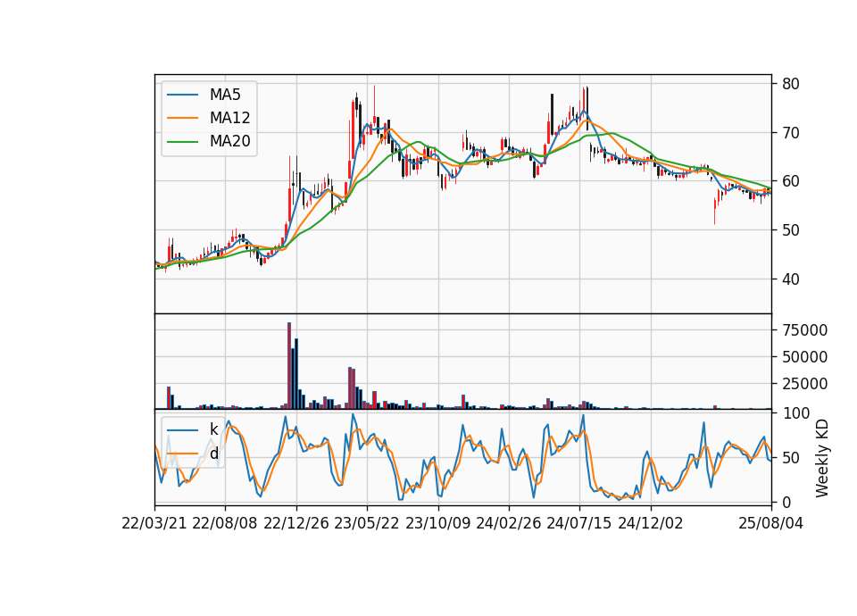Click the 24/12/02 date axis label
Screen dimensions: 857x616
(x=651, y=523)
